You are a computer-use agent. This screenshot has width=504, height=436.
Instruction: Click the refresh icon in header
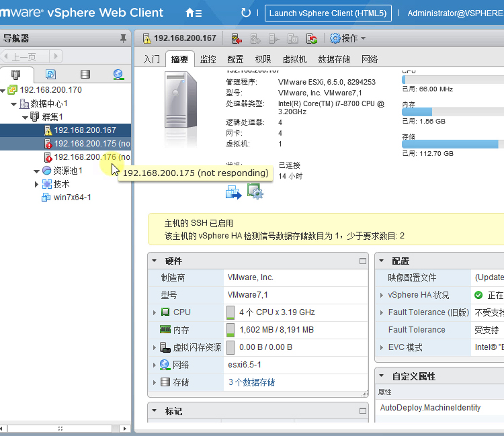246,13
